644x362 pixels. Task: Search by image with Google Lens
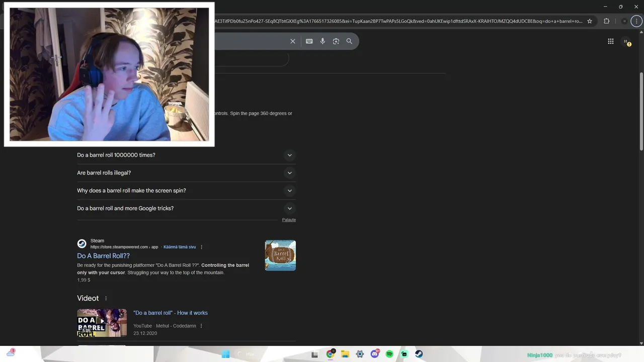coord(336,41)
